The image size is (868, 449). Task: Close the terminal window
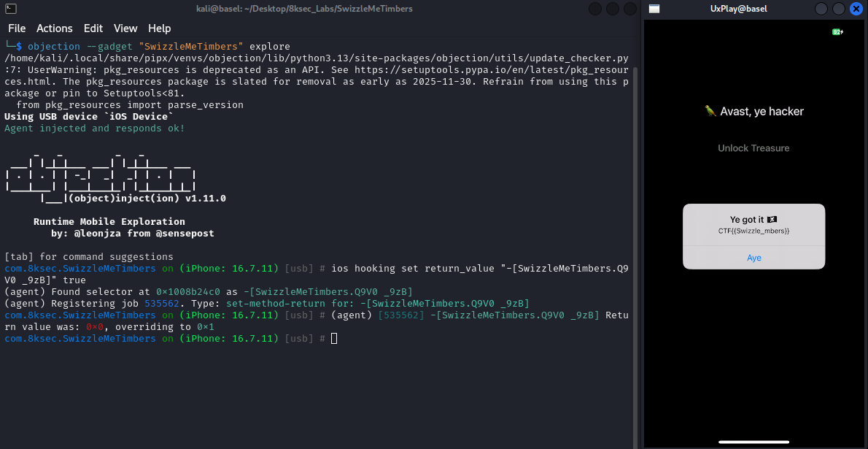[x=630, y=9]
